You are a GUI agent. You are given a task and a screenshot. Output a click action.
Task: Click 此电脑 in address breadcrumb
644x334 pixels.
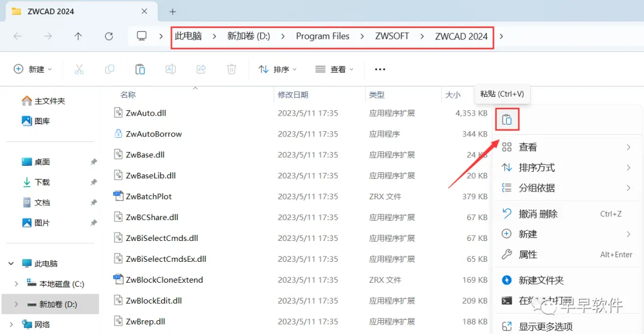click(x=188, y=36)
